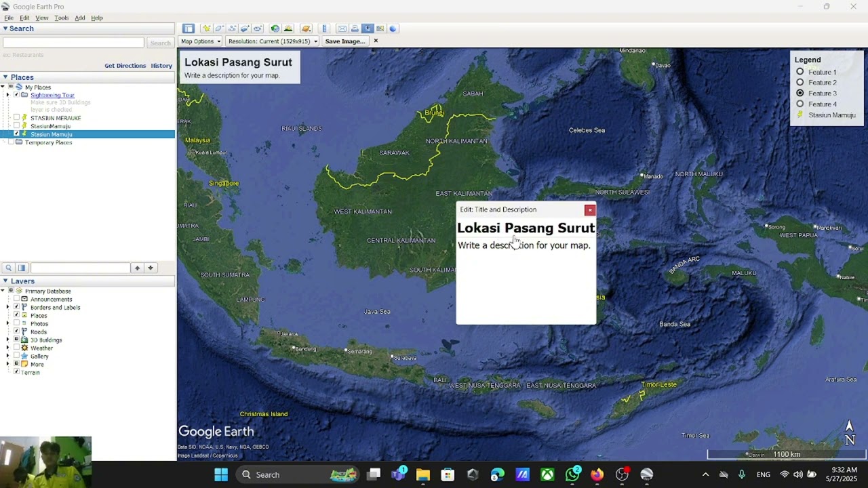Select the Feature 1 radio button in Legend
The height and width of the screenshot is (488, 868).
tap(800, 72)
